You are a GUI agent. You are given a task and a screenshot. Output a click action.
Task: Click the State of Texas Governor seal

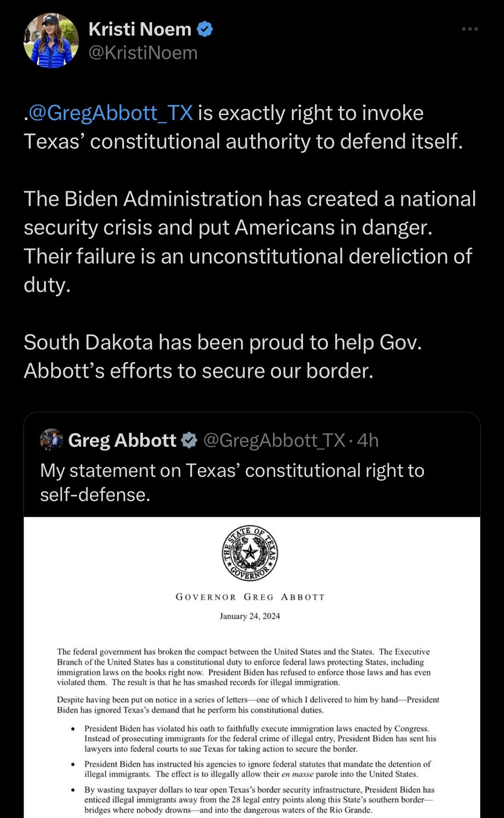coord(250,553)
